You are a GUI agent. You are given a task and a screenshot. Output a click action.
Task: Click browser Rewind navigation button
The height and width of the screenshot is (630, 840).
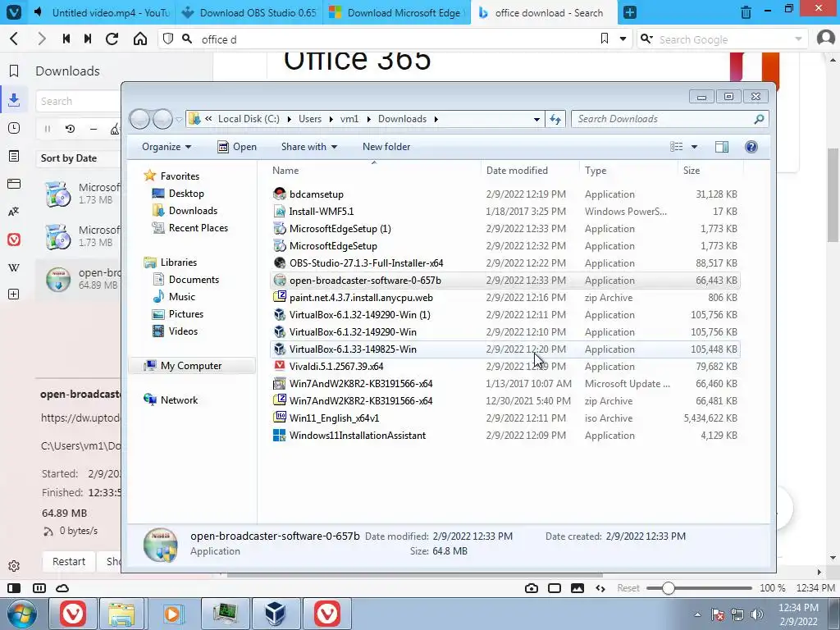[x=66, y=39]
